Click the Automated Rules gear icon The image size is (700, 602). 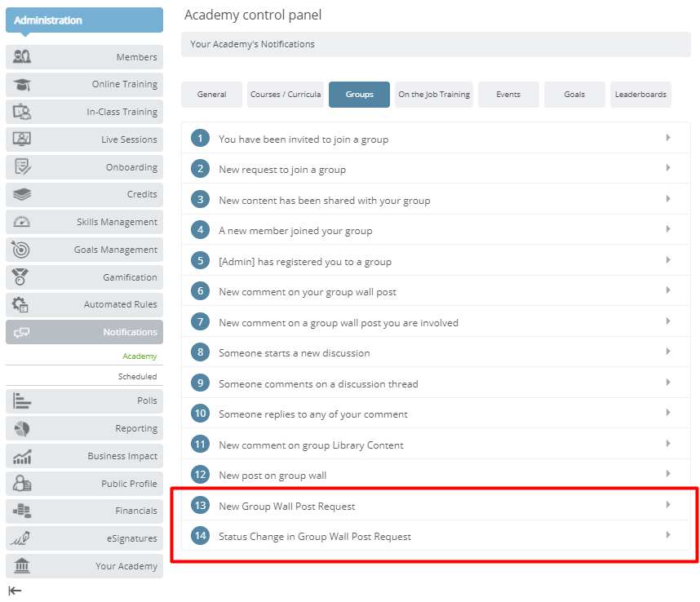coord(20,305)
